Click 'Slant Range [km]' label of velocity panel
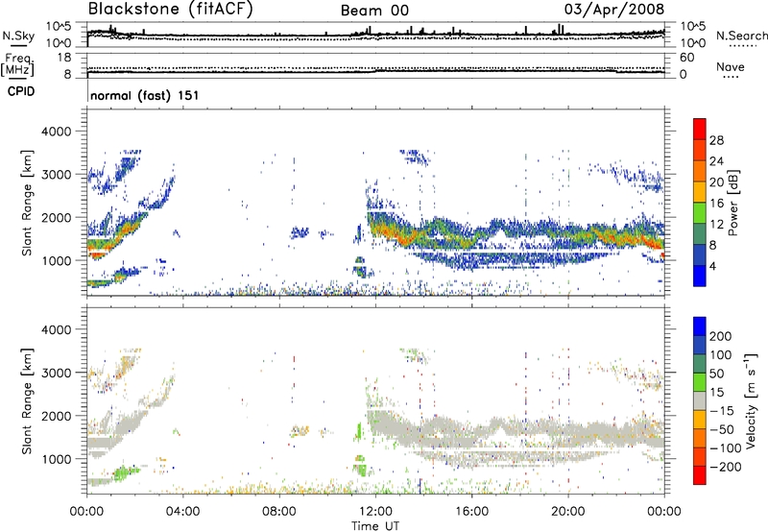 point(27,400)
